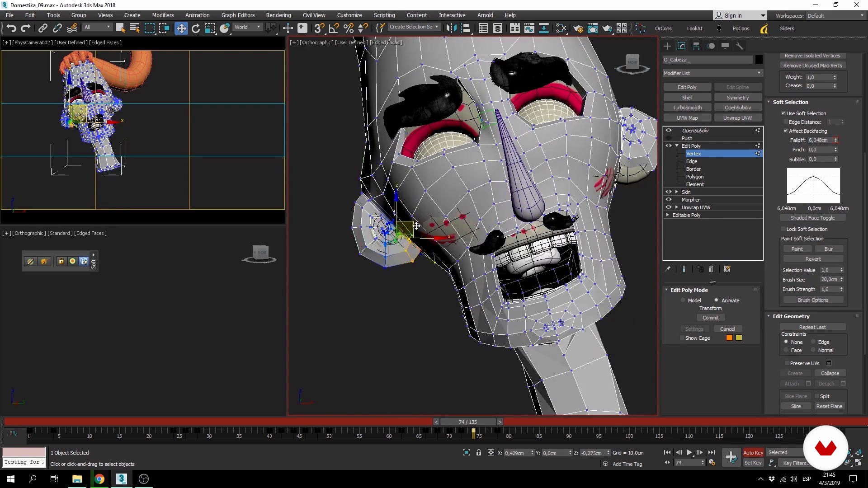Open the Scripting menu
Viewport: 868px width, 488px height.
click(x=384, y=15)
